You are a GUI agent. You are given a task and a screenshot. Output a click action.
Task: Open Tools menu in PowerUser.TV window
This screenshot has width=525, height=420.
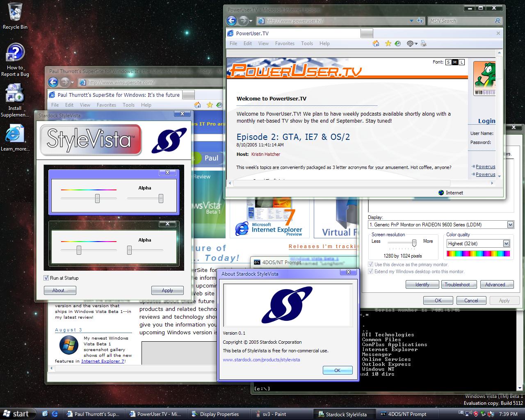(307, 43)
